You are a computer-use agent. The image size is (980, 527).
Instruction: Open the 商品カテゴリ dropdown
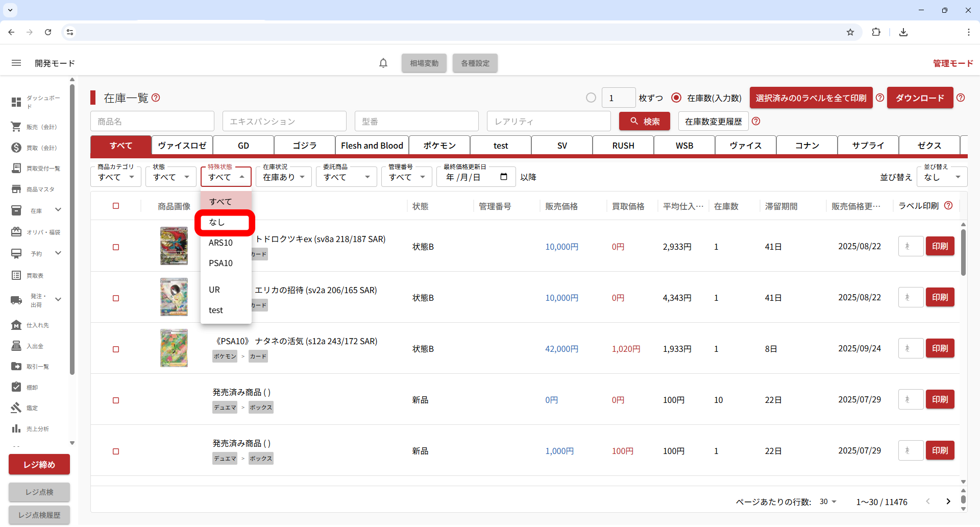tap(116, 177)
